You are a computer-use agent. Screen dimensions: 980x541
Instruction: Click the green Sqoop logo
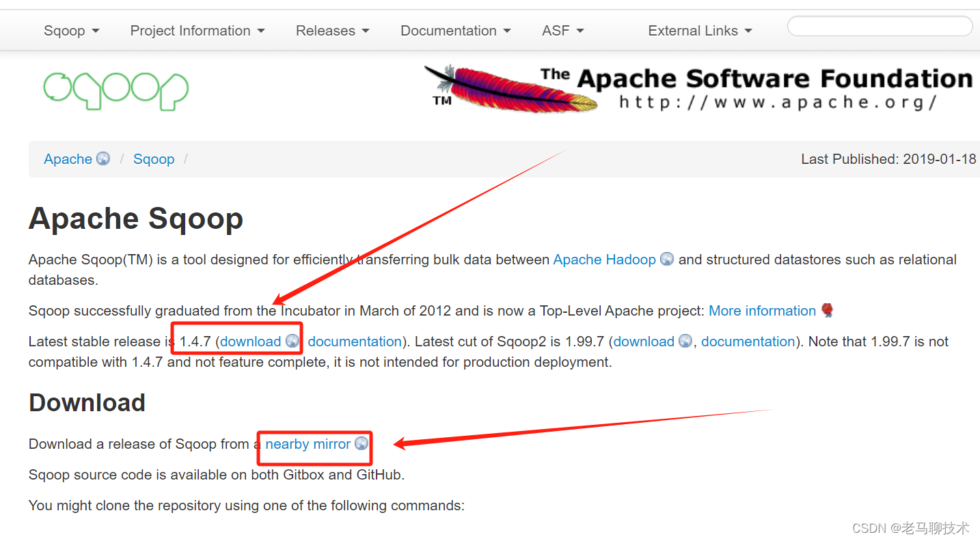[x=115, y=90]
